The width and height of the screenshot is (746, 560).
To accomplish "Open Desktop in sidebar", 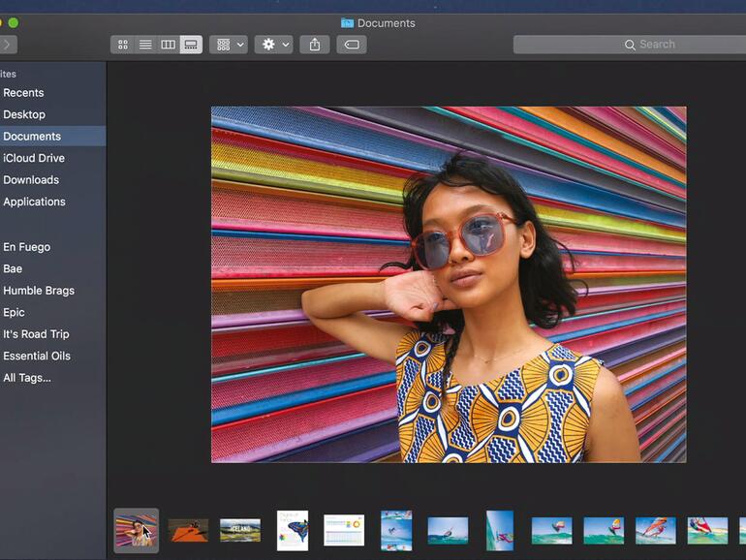I will point(53,114).
